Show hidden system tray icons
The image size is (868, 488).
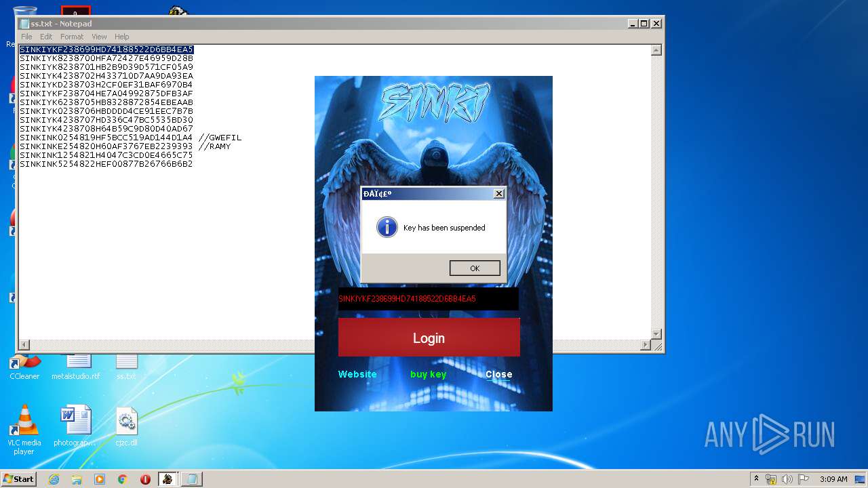tap(756, 479)
